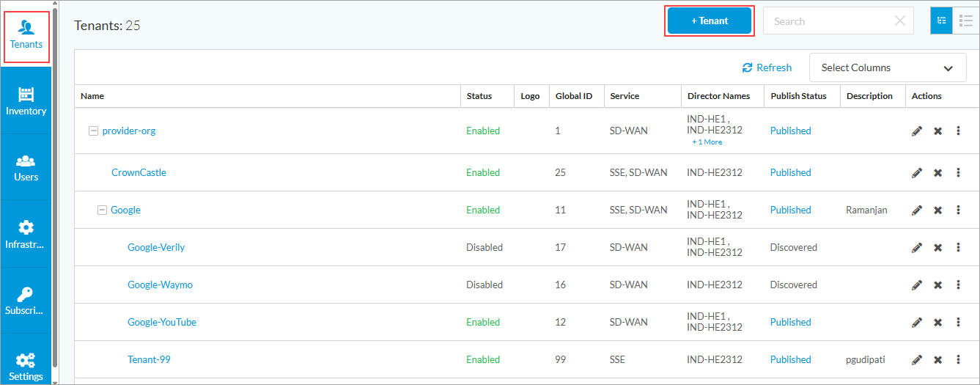Go to Users section in sidebar
The width and height of the screenshot is (980, 385).
click(26, 167)
